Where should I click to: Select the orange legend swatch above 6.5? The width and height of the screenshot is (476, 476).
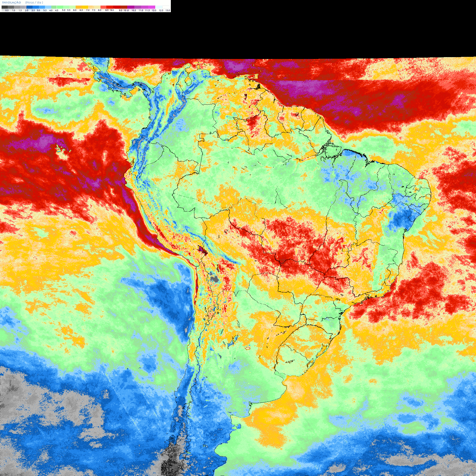point(79,7)
